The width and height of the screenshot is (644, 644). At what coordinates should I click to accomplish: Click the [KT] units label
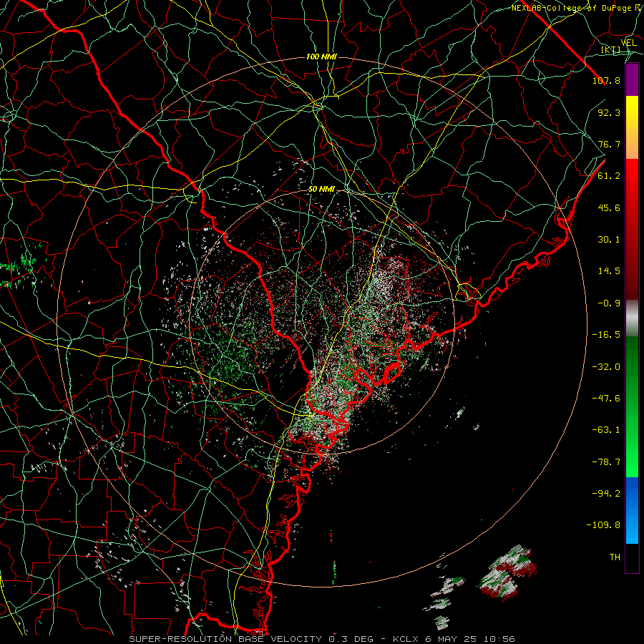[x=611, y=49]
